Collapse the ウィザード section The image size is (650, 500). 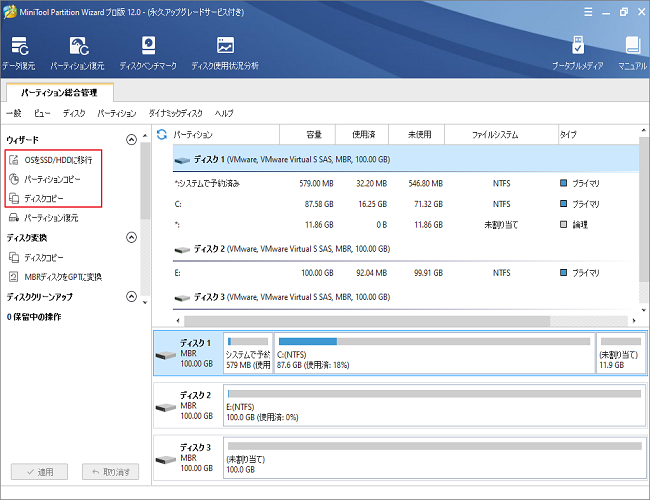131,140
